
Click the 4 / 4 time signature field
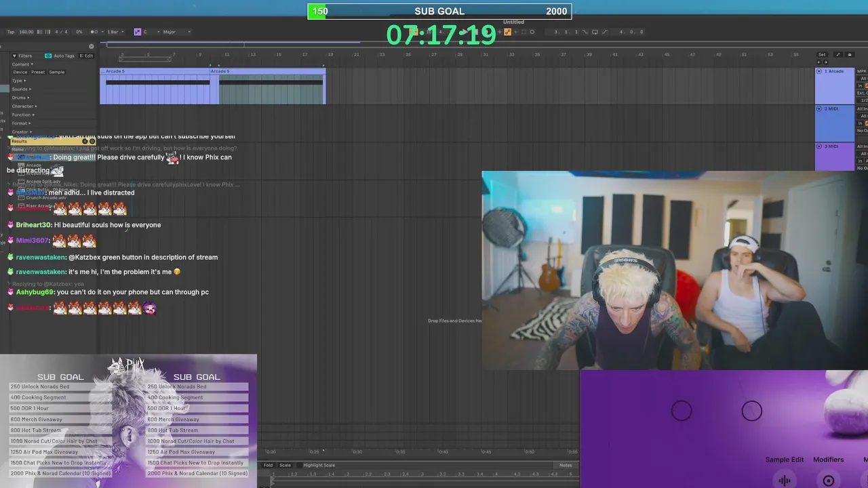[61, 32]
